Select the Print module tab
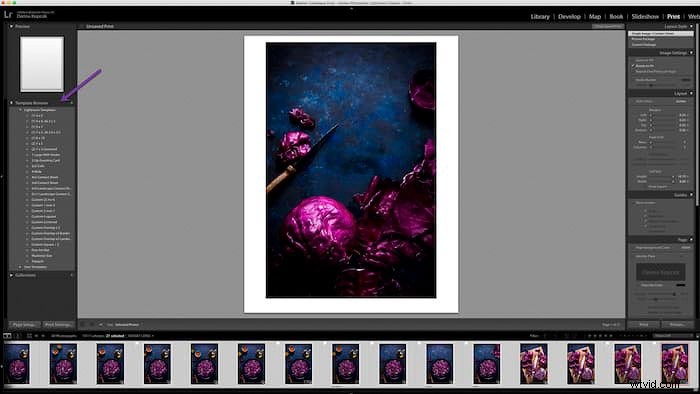The width and height of the screenshot is (700, 394). coord(673,17)
